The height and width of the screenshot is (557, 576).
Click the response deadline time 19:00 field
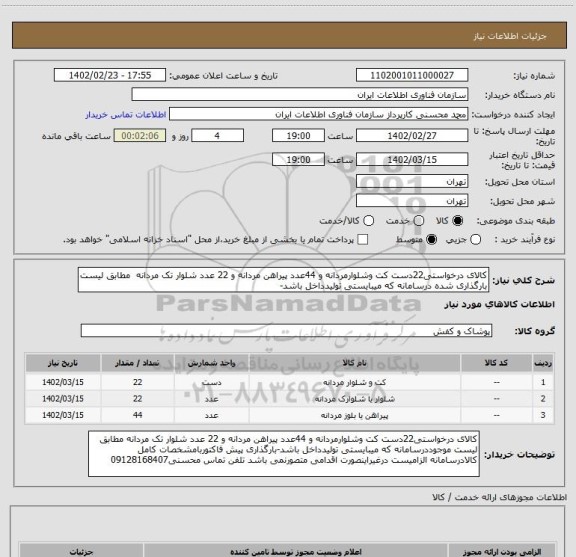tap(298, 136)
